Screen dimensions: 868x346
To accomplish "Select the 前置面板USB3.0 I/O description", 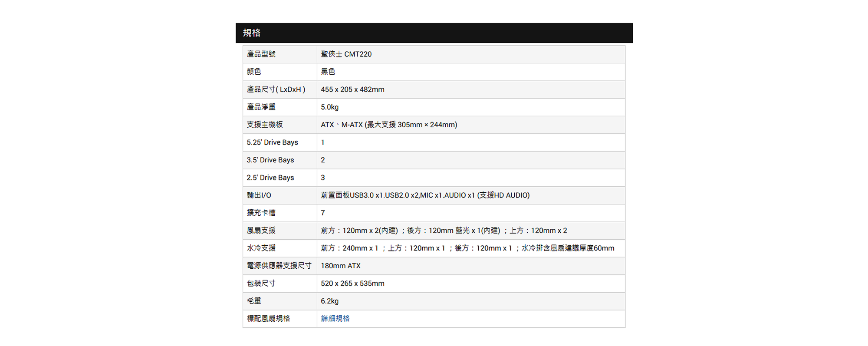I will point(425,195).
